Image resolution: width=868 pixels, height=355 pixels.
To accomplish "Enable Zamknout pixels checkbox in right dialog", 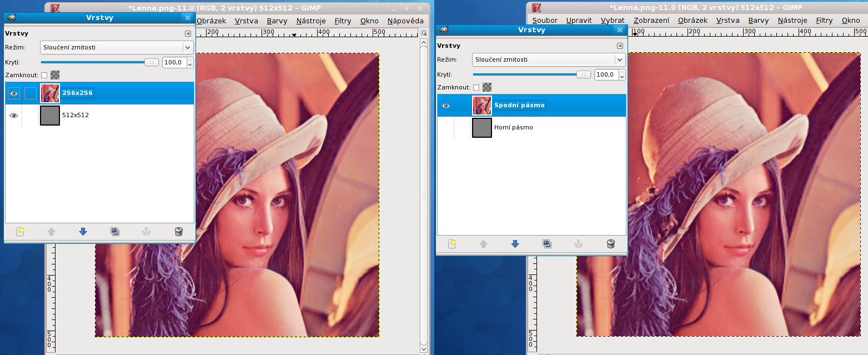I will coord(476,87).
